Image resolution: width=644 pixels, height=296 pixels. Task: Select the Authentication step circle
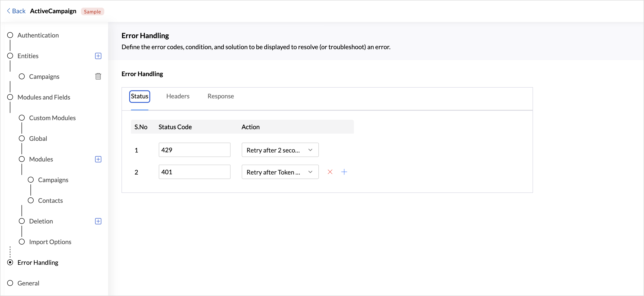tap(10, 35)
